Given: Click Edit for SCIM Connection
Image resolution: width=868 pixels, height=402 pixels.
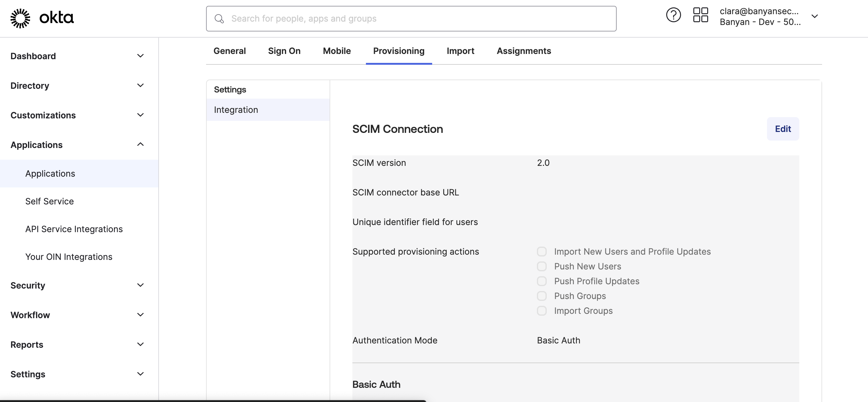Looking at the screenshot, I should 782,129.
